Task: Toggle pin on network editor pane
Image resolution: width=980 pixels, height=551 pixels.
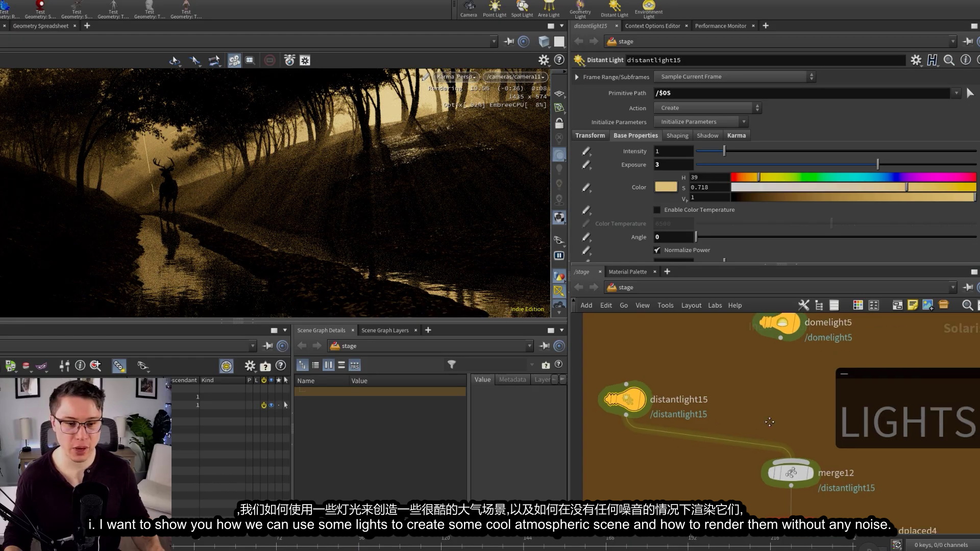Action: (x=967, y=287)
